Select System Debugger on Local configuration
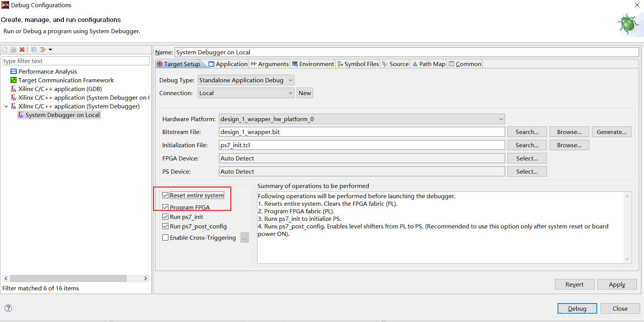This screenshot has width=644, height=322. click(63, 115)
